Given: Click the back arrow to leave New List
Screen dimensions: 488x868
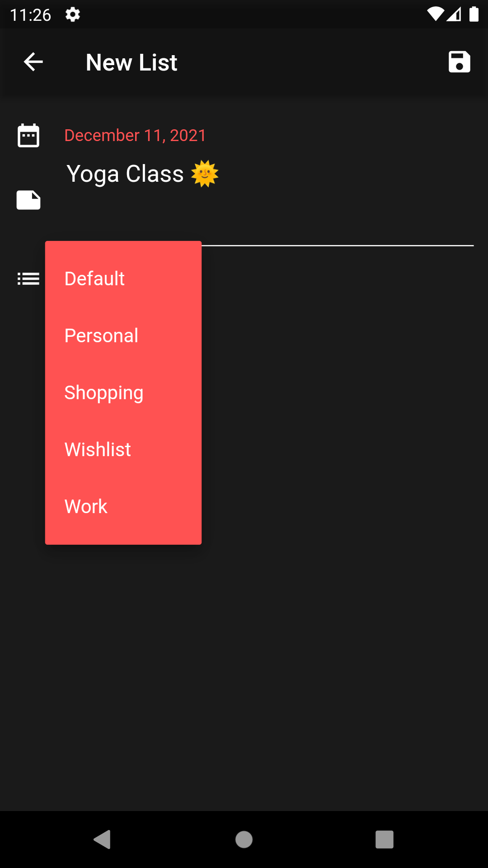Looking at the screenshot, I should coord(33,62).
